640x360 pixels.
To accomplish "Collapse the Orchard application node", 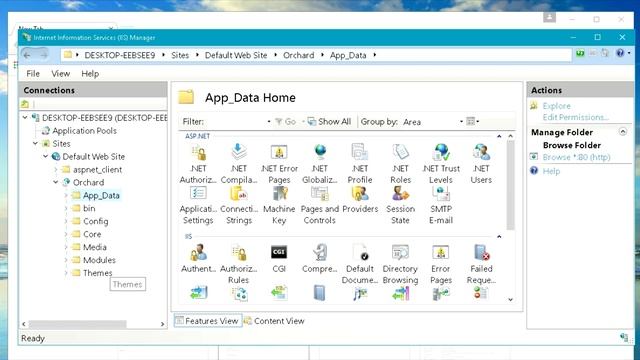I will [56, 182].
